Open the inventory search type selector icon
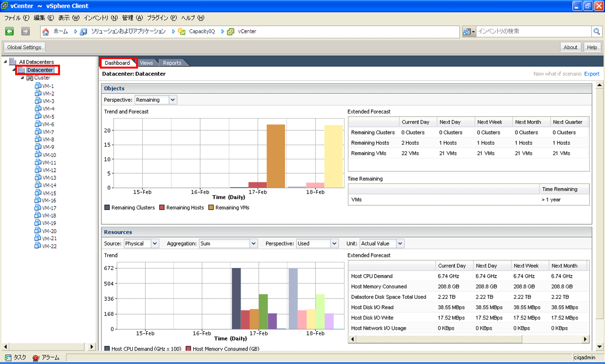 [x=469, y=31]
